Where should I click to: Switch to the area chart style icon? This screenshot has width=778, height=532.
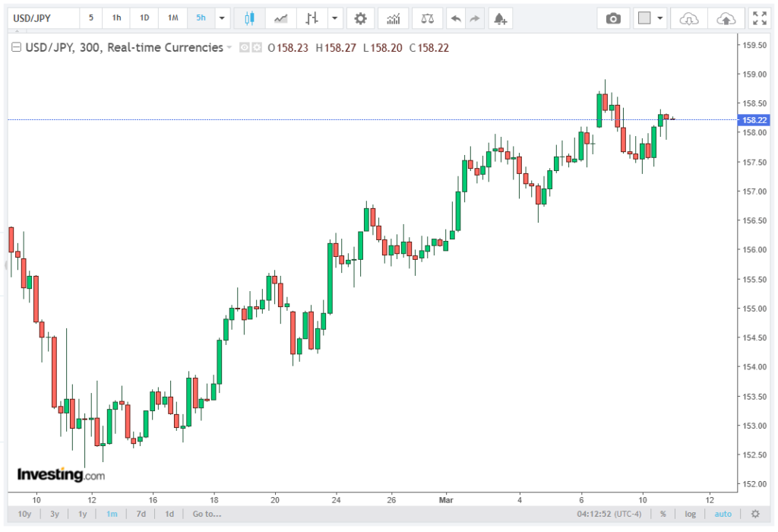tap(280, 18)
